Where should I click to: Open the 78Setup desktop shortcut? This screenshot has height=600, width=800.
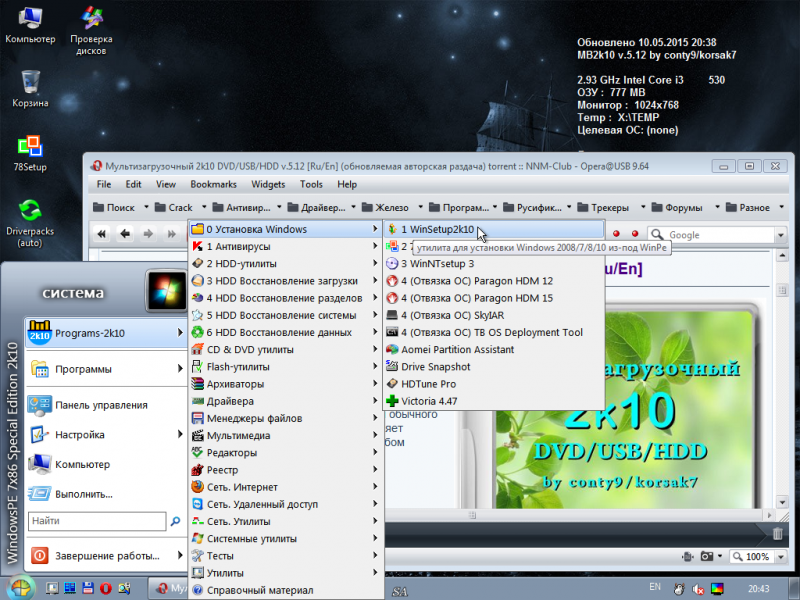30,153
